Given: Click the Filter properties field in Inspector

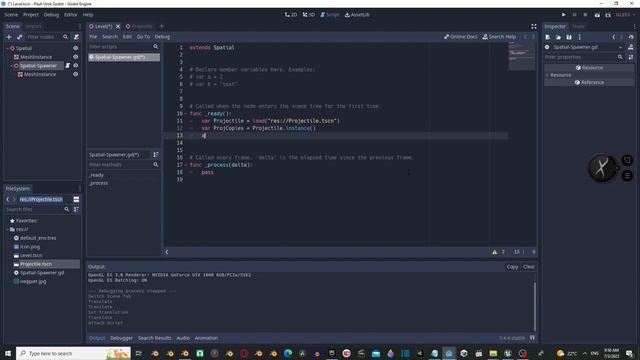Looking at the screenshot, I should click(584, 57).
